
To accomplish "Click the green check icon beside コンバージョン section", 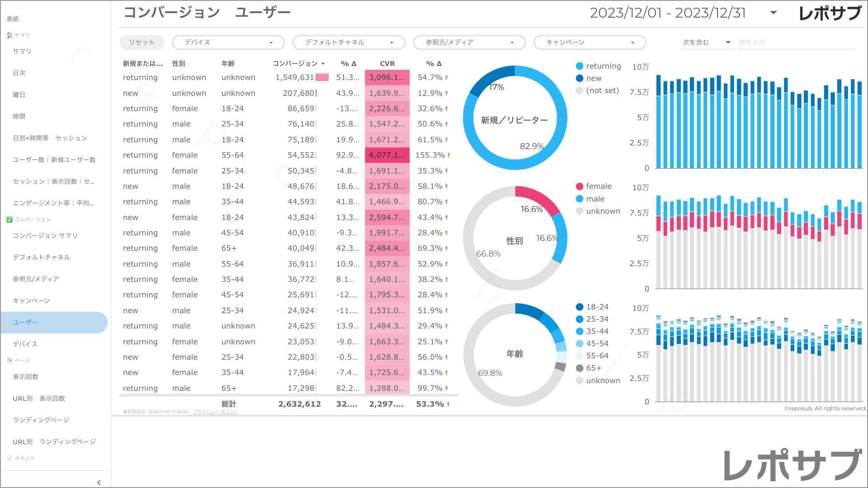I will (9, 220).
